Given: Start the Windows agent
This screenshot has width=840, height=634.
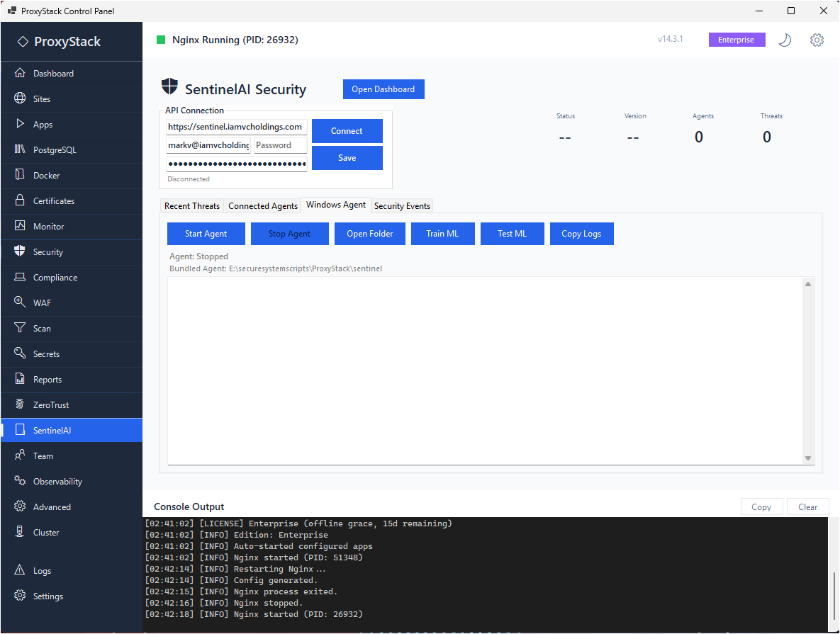Looking at the screenshot, I should pos(206,234).
